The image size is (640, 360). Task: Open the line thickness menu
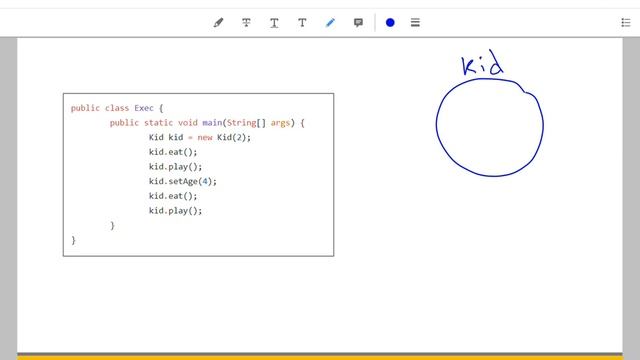[415, 22]
